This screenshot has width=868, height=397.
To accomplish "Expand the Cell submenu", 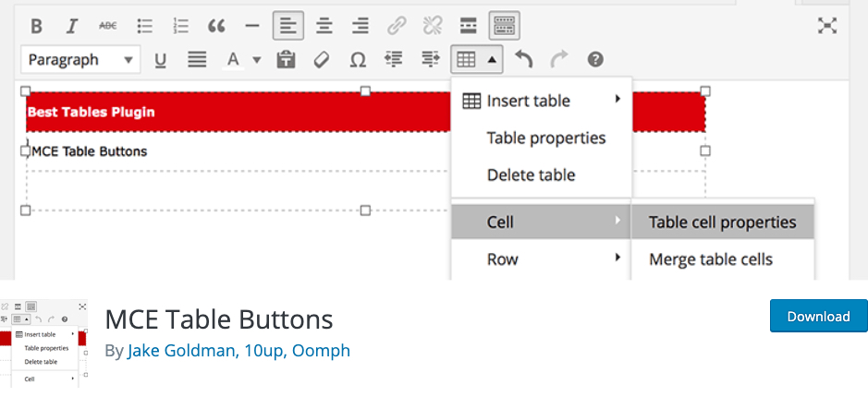I will pyautogui.click(x=542, y=223).
